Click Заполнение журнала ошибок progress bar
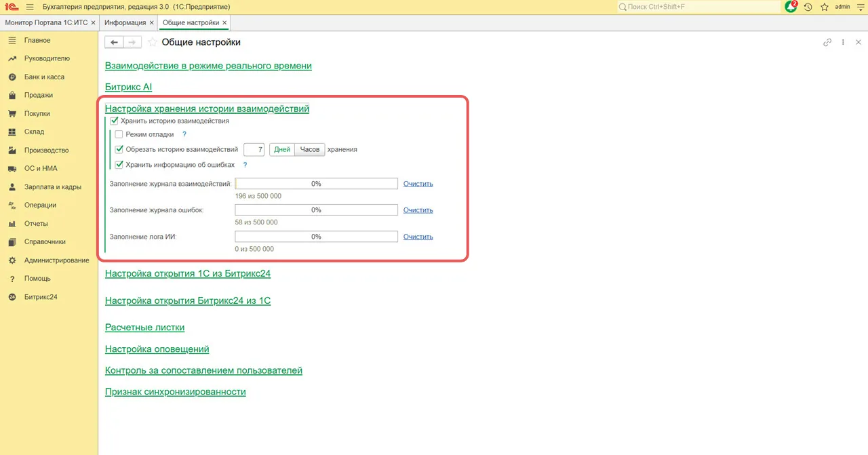 pyautogui.click(x=316, y=210)
